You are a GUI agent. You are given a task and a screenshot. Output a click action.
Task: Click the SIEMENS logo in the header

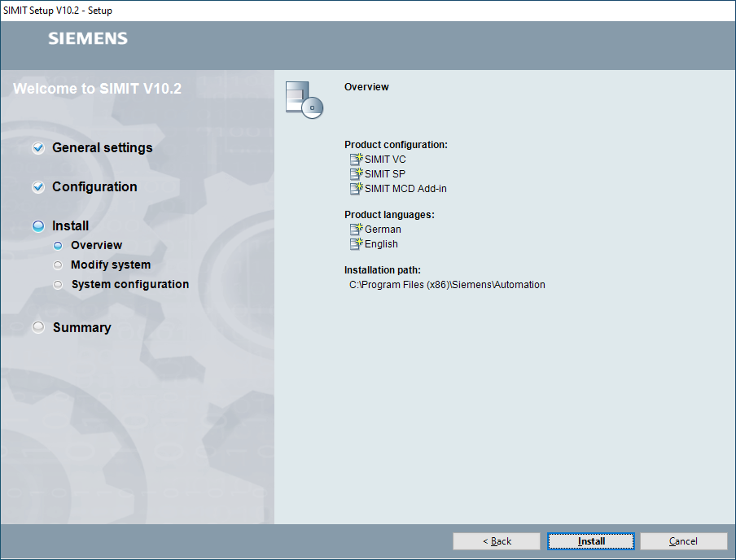[87, 37]
